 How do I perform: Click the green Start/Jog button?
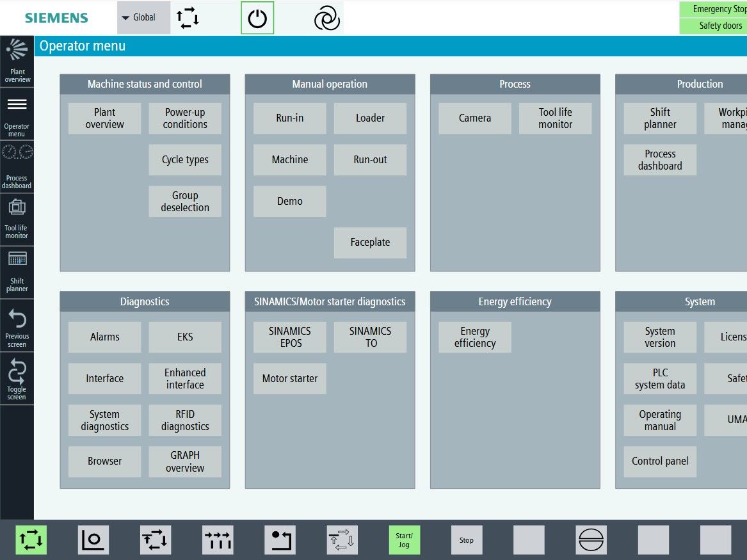click(x=405, y=540)
